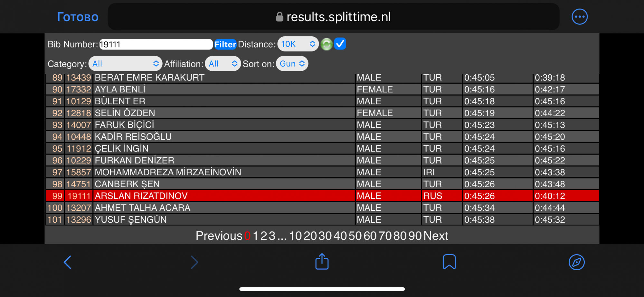Go to Previous results page

219,236
